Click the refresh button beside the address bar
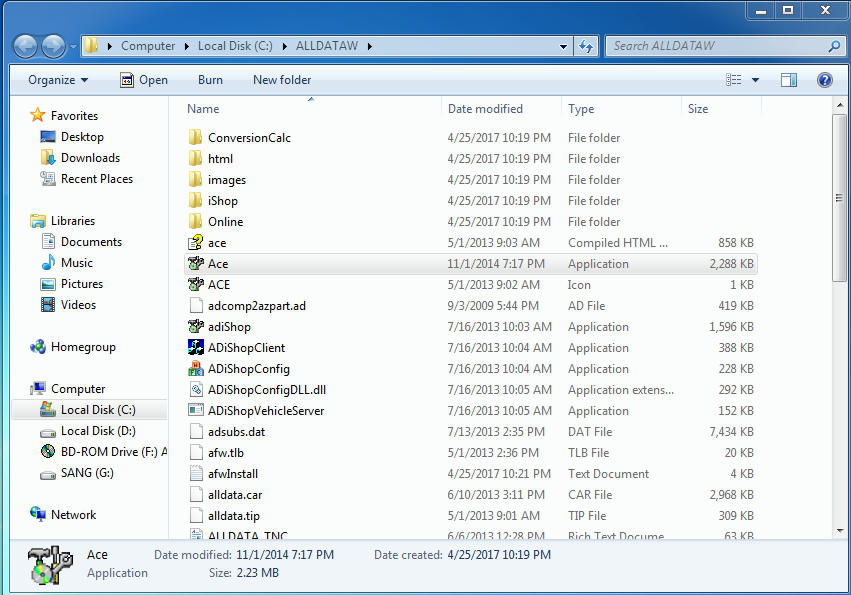Image resolution: width=851 pixels, height=595 pixels. click(586, 46)
